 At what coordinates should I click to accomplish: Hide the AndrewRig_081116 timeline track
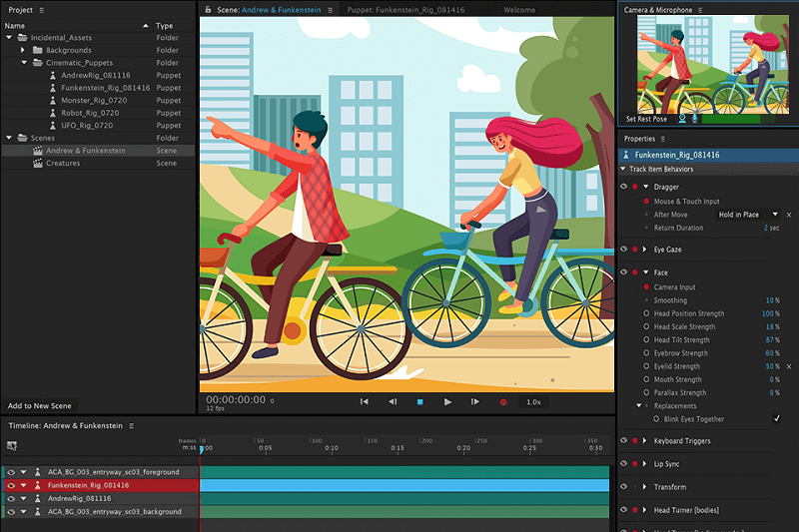point(11,498)
